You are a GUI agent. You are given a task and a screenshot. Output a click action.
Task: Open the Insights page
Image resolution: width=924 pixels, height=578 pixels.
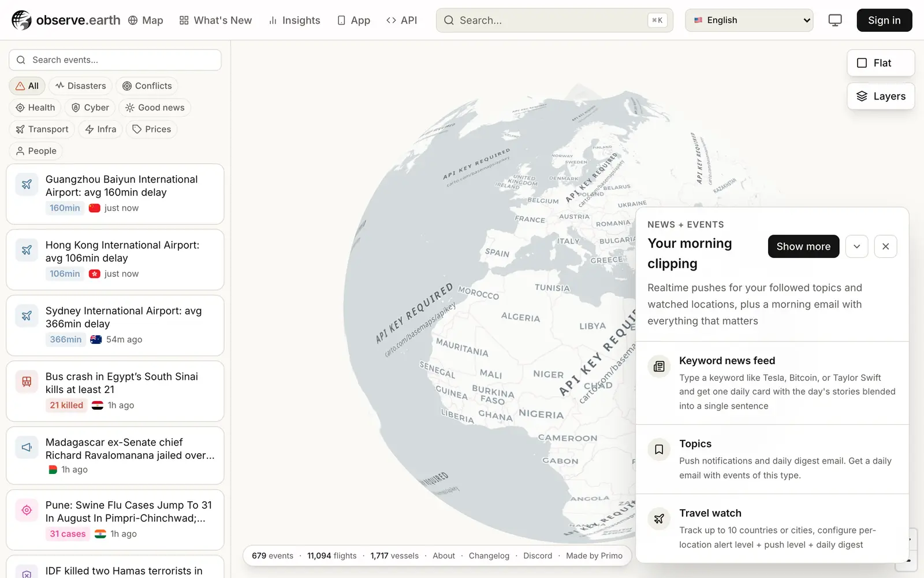pyautogui.click(x=295, y=20)
